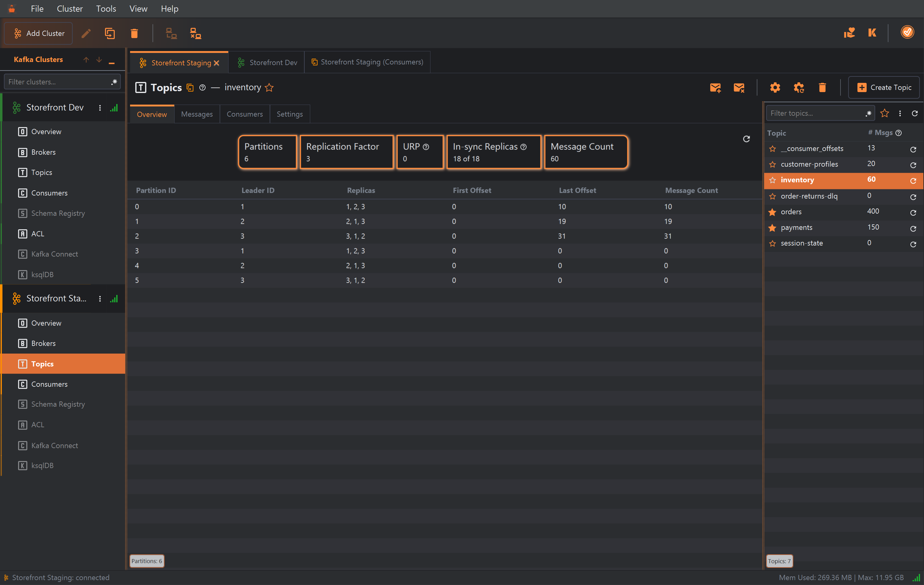The height and width of the screenshot is (585, 924).
Task: Refresh the topics list panel
Action: tap(915, 113)
